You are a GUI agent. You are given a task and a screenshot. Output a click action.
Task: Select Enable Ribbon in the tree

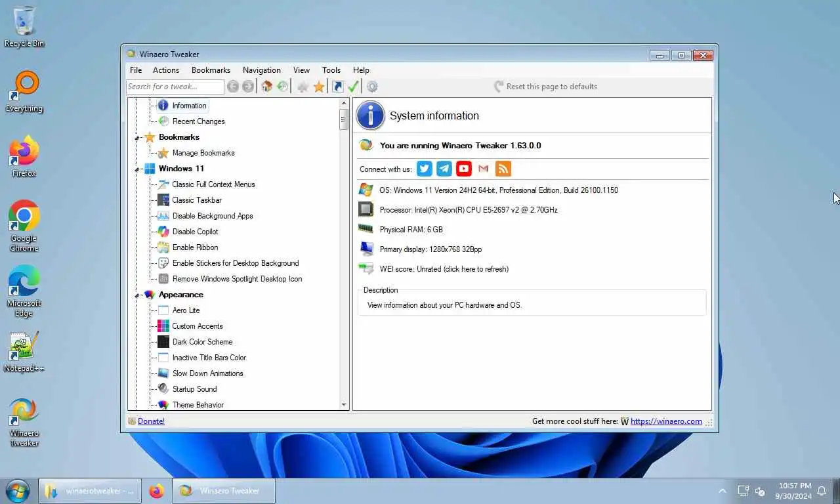pos(195,247)
